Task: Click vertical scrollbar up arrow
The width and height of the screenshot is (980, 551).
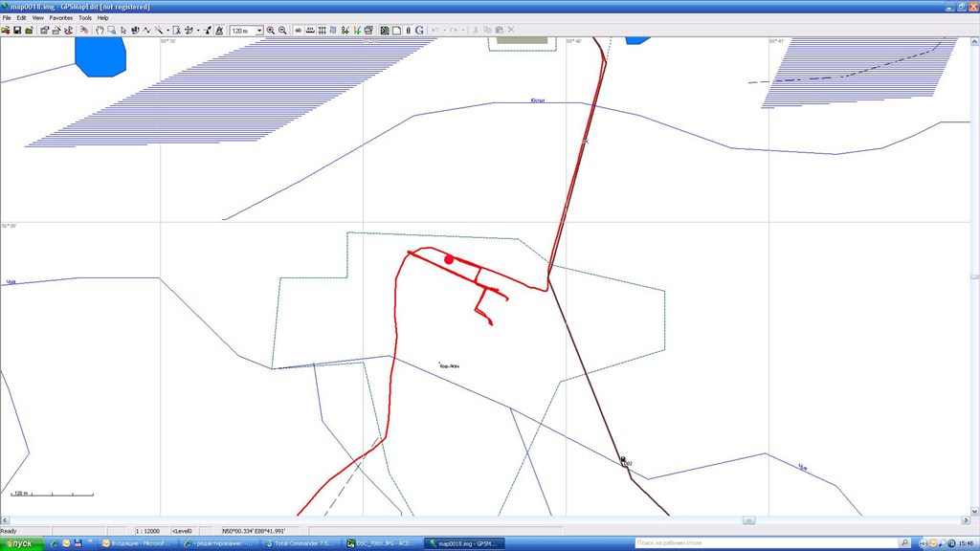Action: [974, 41]
